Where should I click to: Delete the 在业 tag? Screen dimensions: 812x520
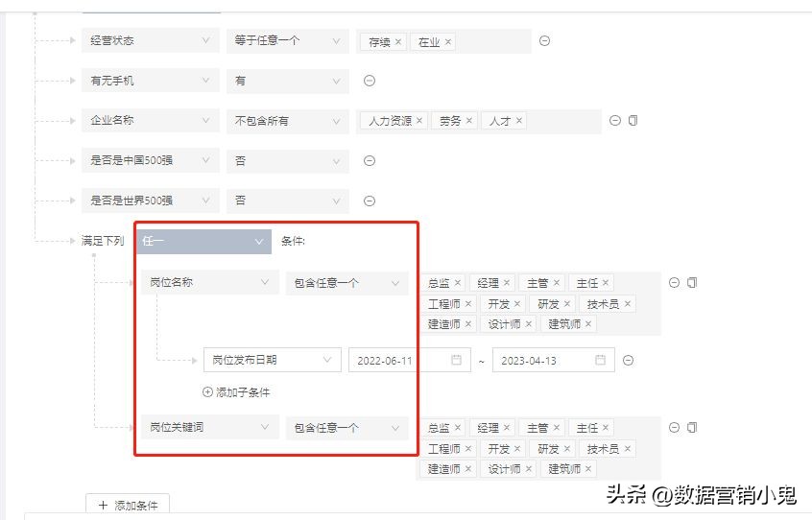click(448, 42)
